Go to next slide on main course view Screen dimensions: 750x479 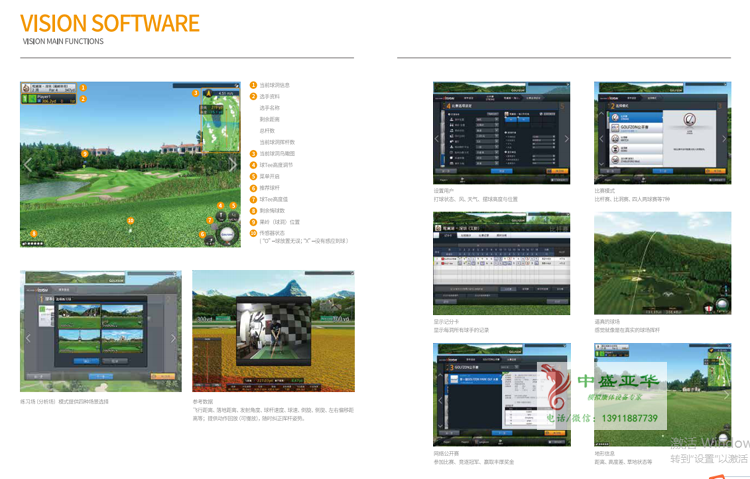pyautogui.click(x=232, y=165)
